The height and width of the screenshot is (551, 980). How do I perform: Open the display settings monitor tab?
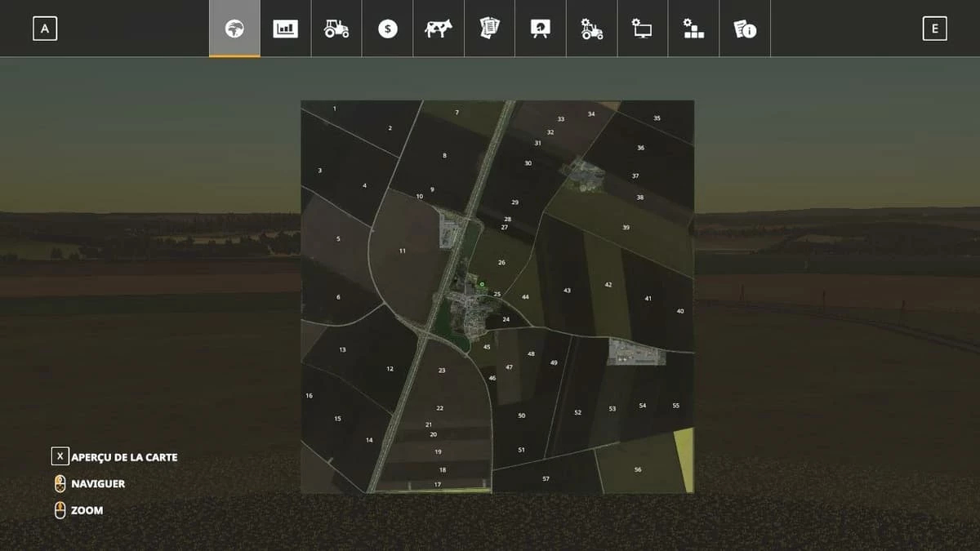pyautogui.click(x=642, y=29)
